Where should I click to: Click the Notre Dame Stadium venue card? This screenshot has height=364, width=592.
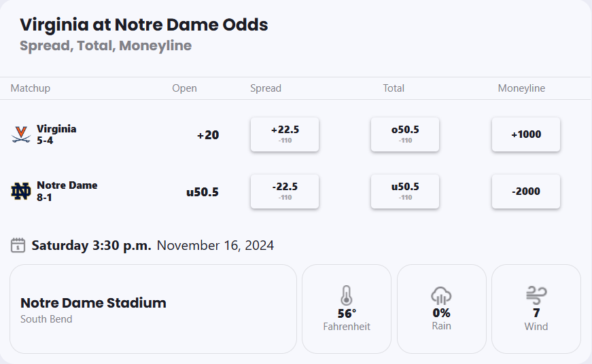153,309
